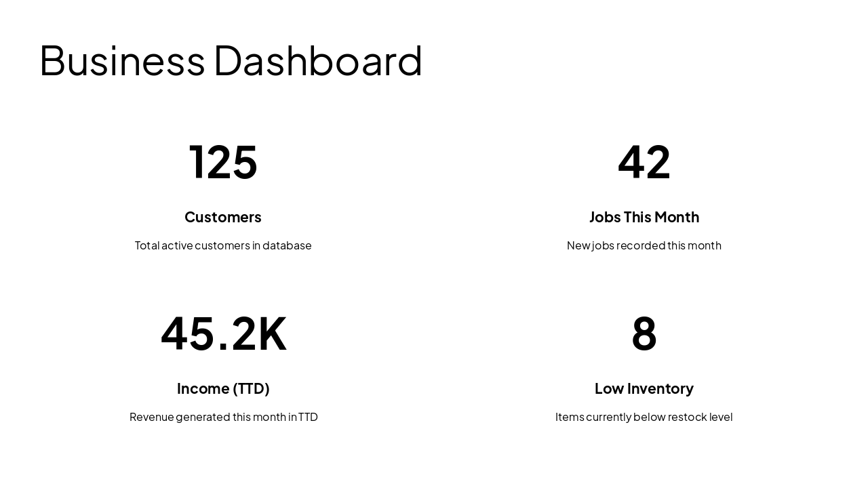Click "New jobs recorded this month" description

point(644,245)
